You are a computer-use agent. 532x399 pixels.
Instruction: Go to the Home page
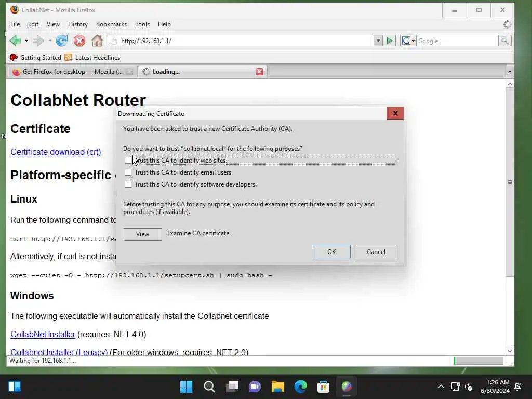97,41
